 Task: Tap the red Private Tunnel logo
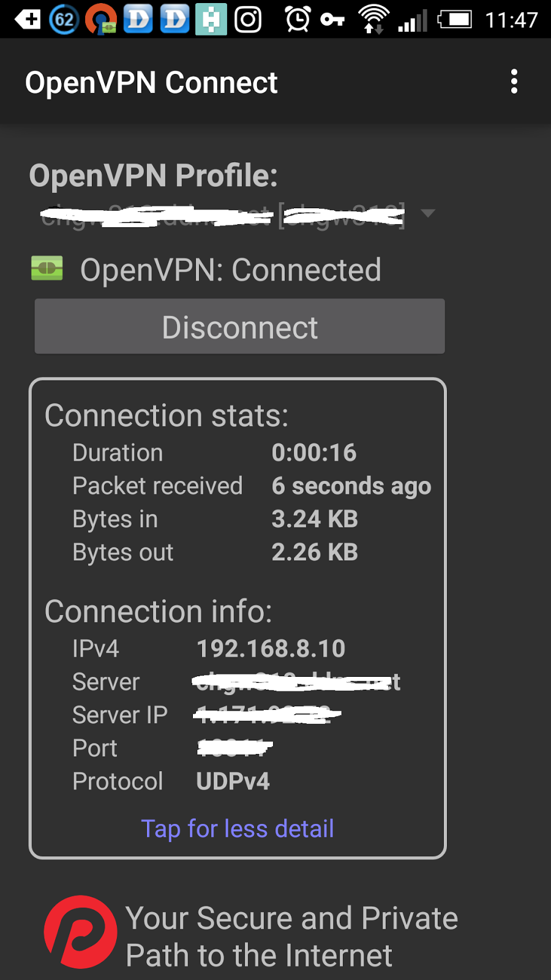tap(80, 932)
